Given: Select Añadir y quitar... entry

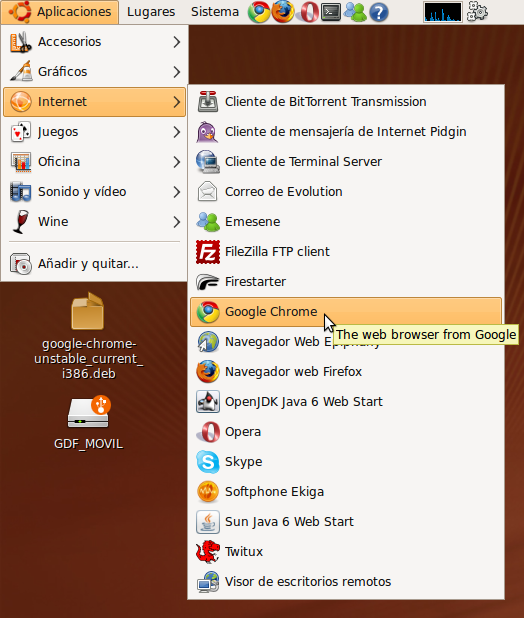Looking at the screenshot, I should [94, 264].
